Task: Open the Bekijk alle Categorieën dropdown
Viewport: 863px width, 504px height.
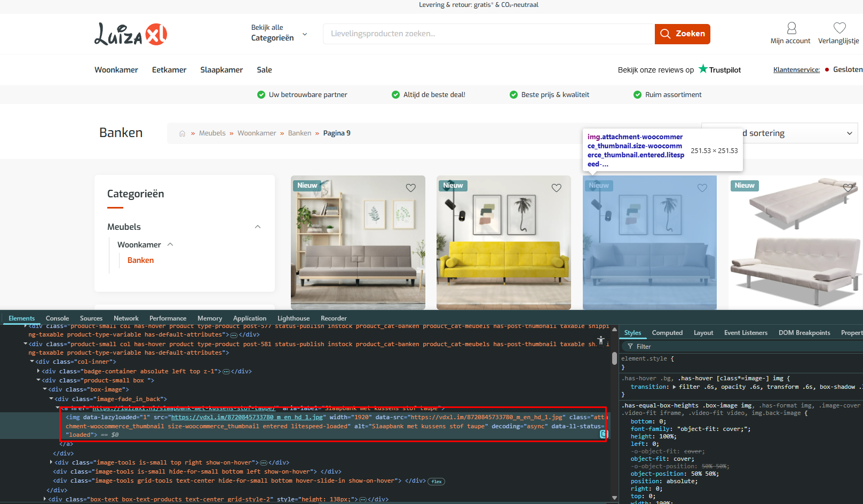Action: point(279,33)
